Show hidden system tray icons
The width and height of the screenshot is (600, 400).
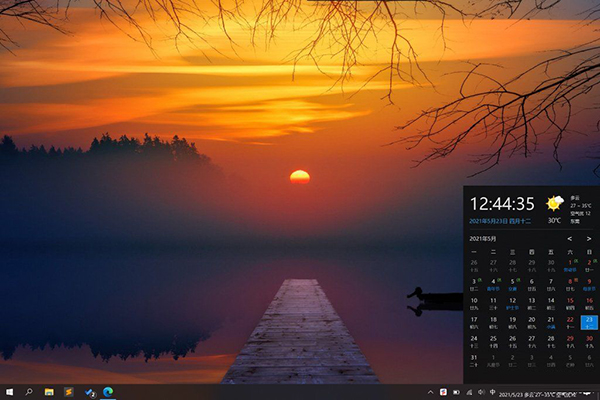431,392
